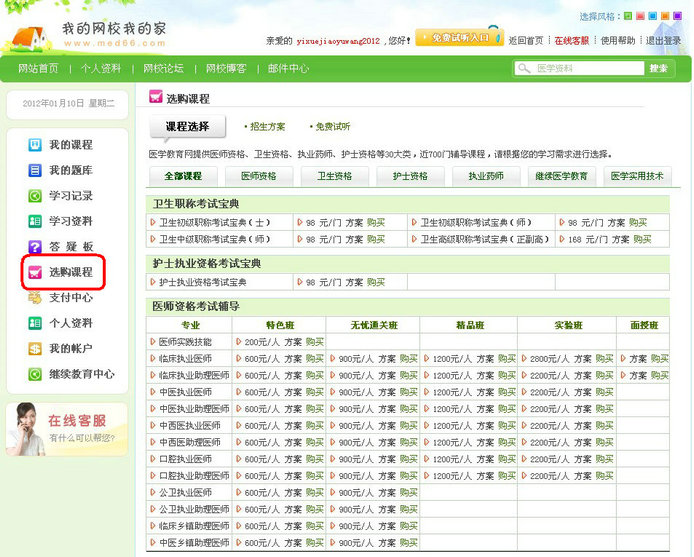Click the 我的课程 sidebar icon
Viewport: 694px width, 557px height.
tap(35, 145)
